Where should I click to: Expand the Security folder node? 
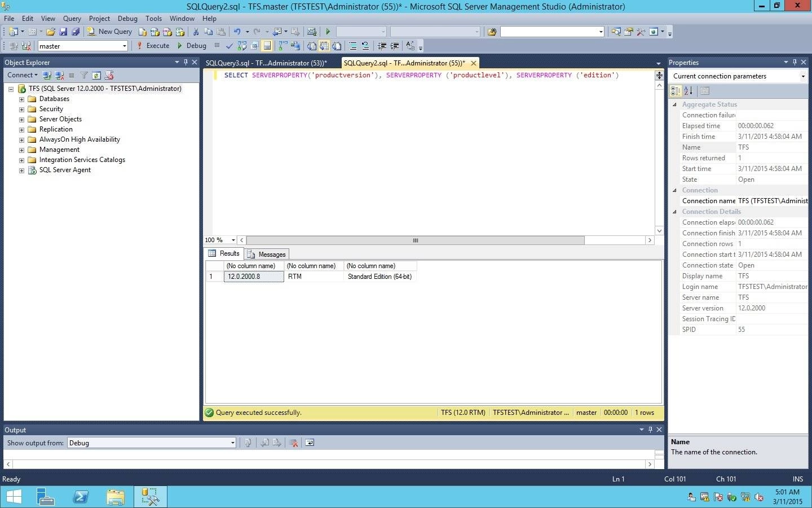coord(21,109)
